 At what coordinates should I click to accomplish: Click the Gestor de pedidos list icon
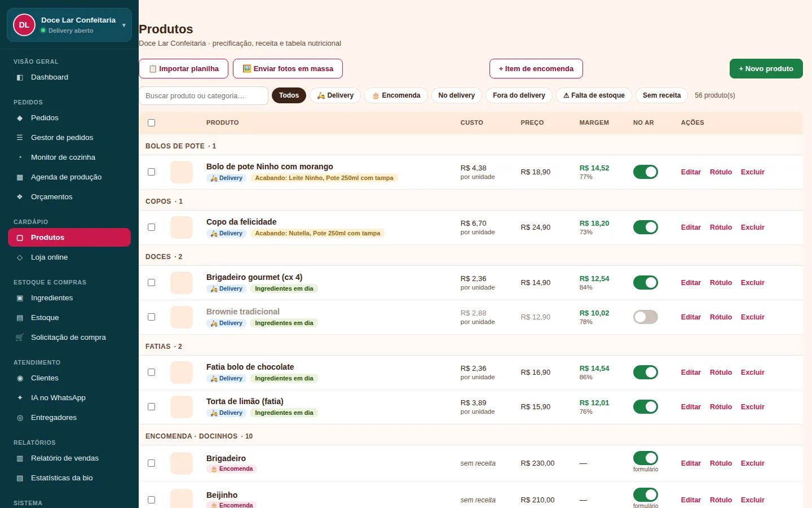pos(20,138)
